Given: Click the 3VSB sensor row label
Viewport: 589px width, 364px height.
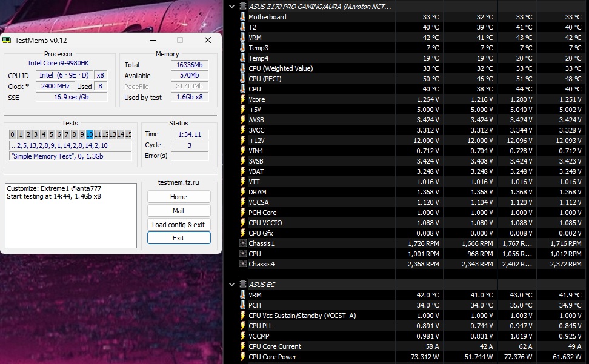Looking at the screenshot, I should (x=256, y=161).
